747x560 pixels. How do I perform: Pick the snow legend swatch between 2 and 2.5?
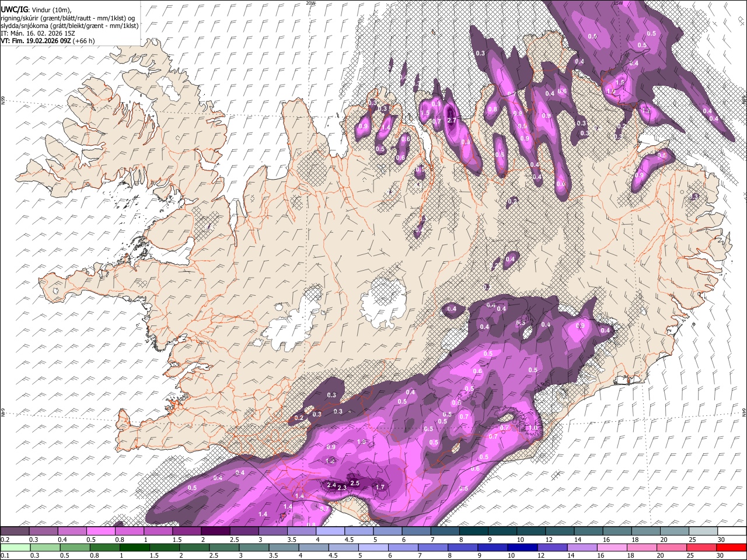click(x=215, y=531)
